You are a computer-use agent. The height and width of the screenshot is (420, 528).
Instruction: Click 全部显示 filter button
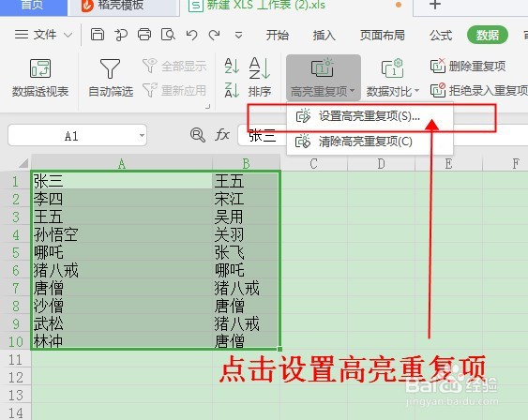174,66
